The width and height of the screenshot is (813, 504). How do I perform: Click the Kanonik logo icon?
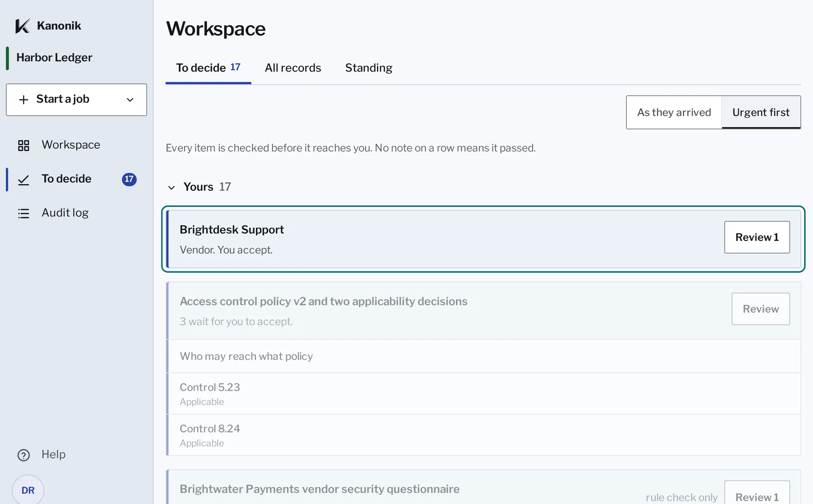pos(23,26)
